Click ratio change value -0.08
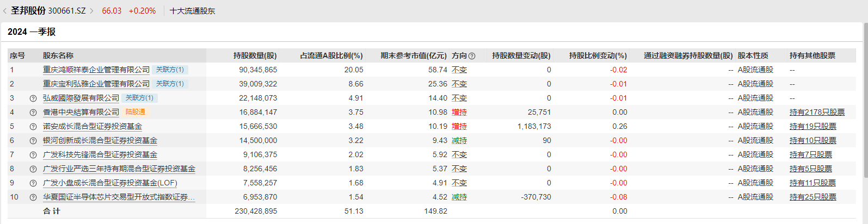868x224 pixels. pyautogui.click(x=619, y=197)
